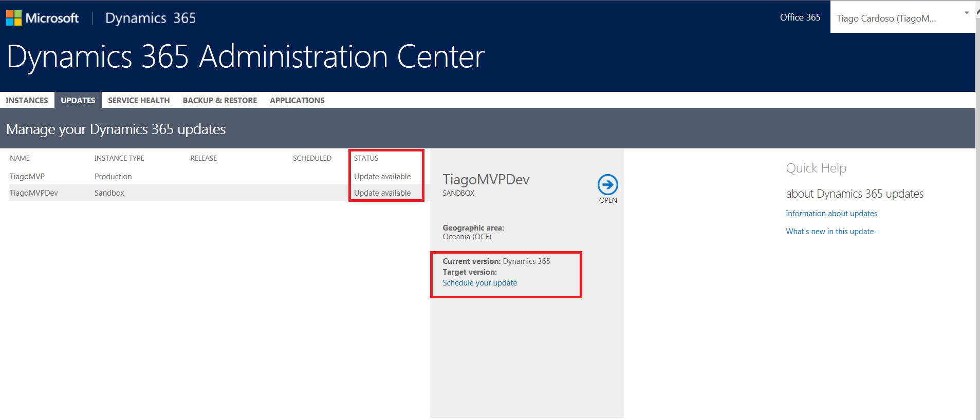The height and width of the screenshot is (420, 980).
Task: Click the vertical scrollbar on the right
Action: coord(977,205)
